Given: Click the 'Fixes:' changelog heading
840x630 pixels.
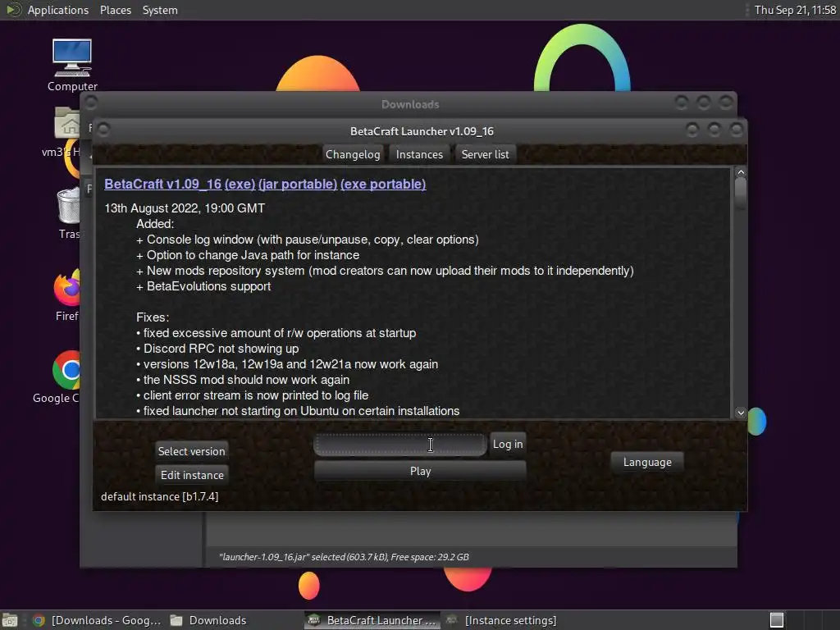Looking at the screenshot, I should tap(152, 317).
